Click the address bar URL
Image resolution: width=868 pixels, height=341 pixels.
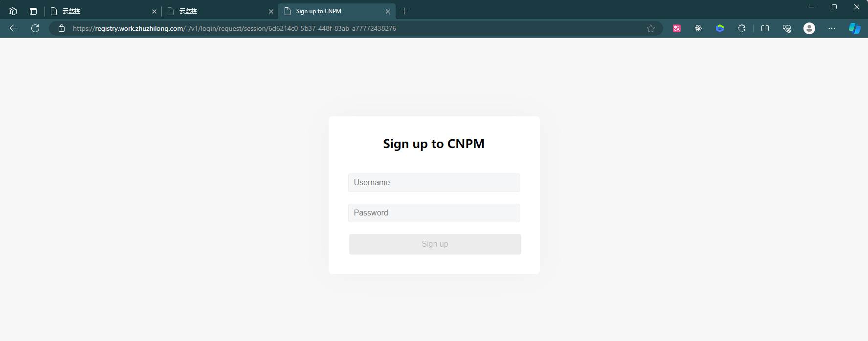coord(234,28)
